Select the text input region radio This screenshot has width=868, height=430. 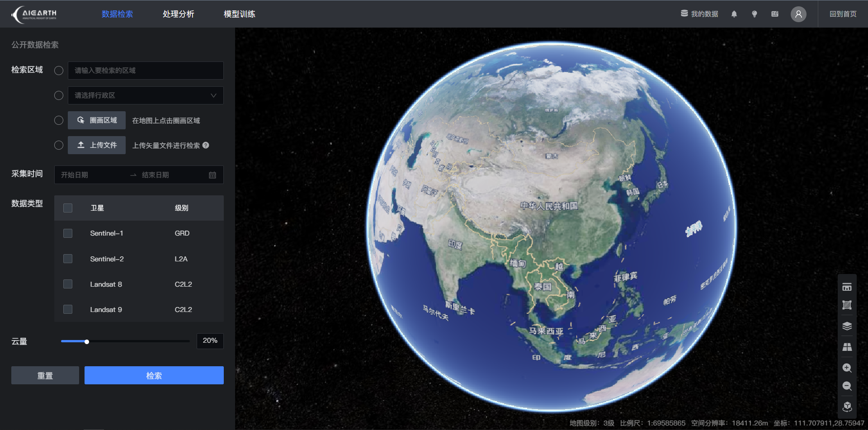[x=59, y=71]
